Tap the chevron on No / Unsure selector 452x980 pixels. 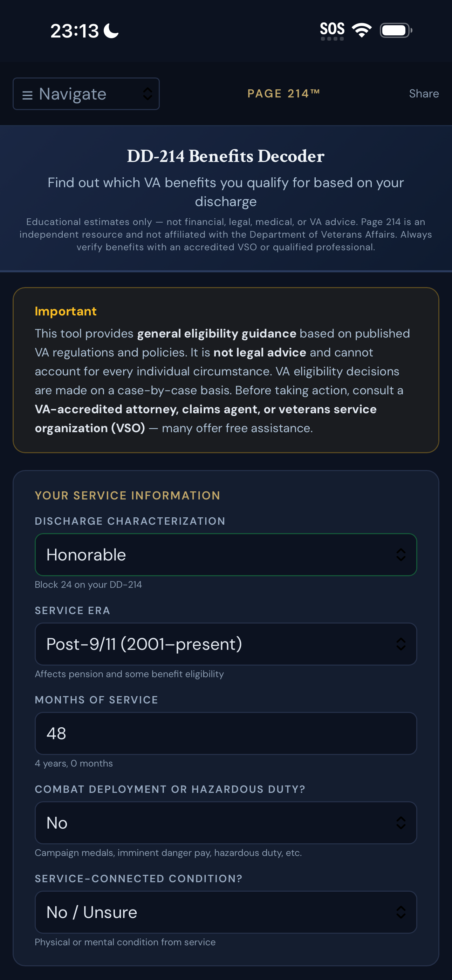(400, 912)
